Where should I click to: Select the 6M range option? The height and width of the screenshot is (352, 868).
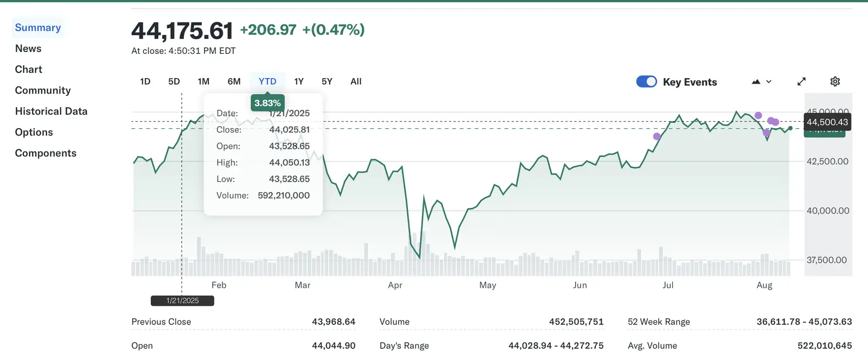[234, 81]
